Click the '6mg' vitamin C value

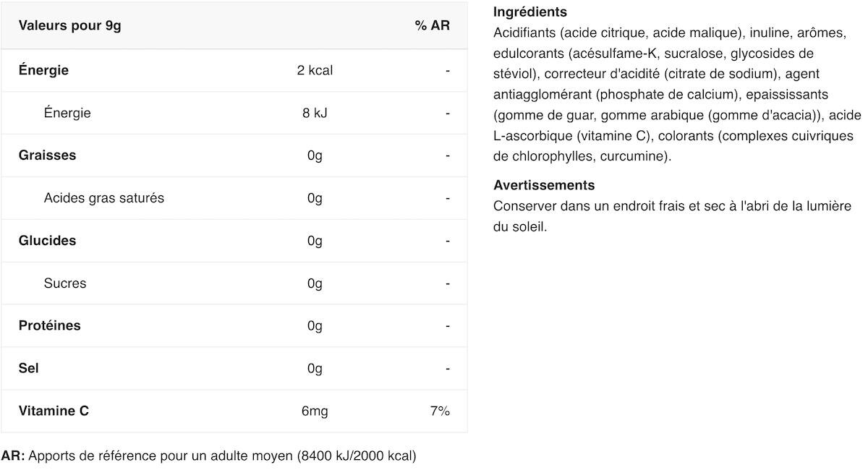tap(315, 411)
